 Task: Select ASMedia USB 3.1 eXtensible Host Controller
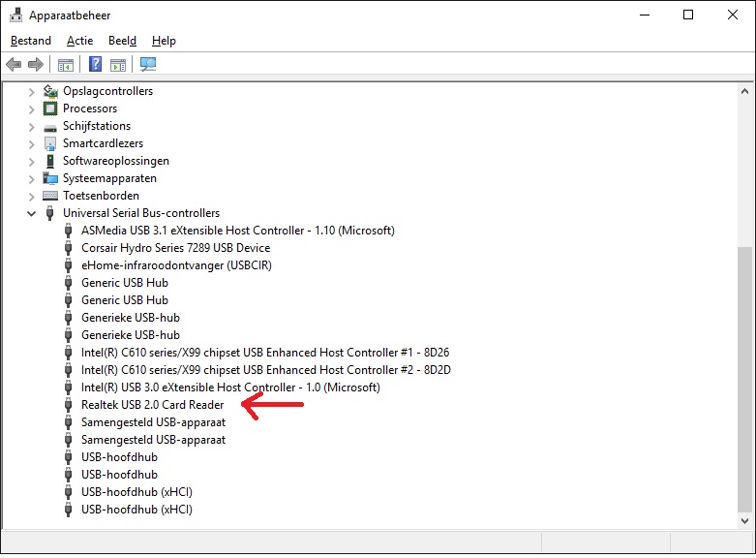coord(238,231)
